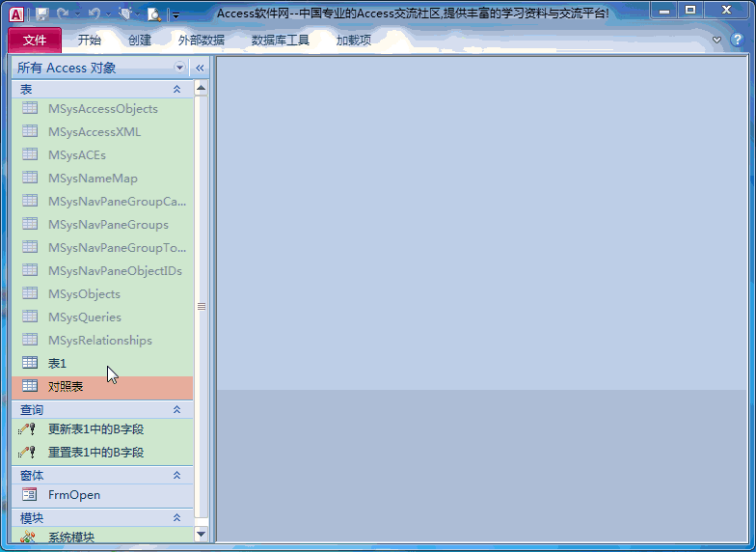The width and height of the screenshot is (756, 552).
Task: Select the MSysAccessObjects table icon
Action: click(30, 108)
